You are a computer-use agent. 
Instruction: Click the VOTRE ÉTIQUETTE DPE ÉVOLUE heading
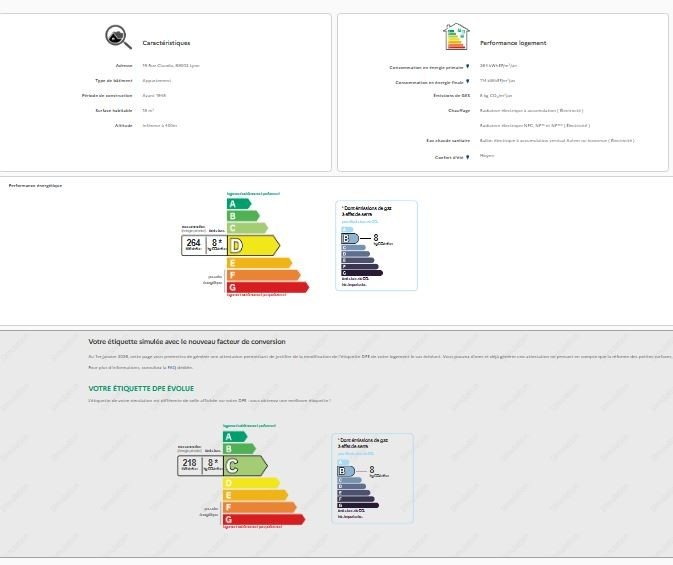[x=141, y=388]
